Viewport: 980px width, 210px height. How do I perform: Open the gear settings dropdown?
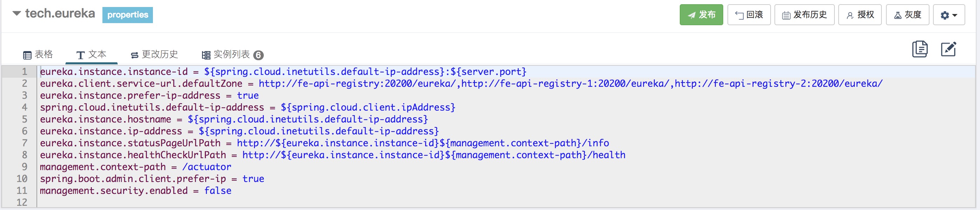[x=948, y=15]
